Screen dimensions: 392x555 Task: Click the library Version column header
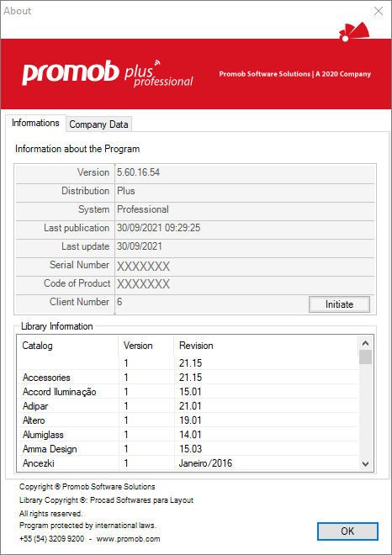pos(146,346)
